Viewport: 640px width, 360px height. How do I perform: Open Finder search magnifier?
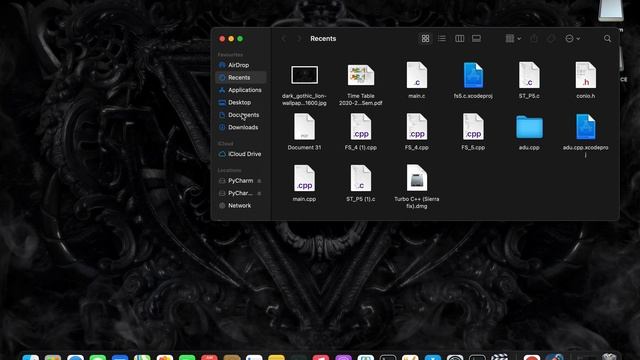[x=607, y=38]
